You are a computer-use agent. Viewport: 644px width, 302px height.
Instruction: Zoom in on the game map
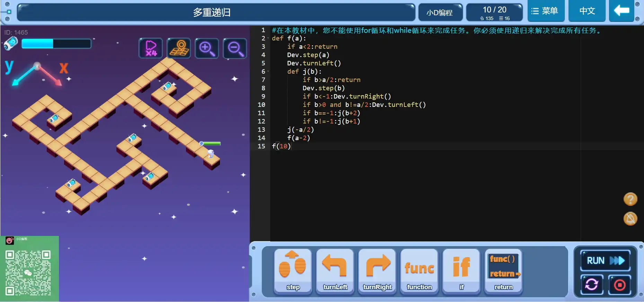[x=207, y=48]
